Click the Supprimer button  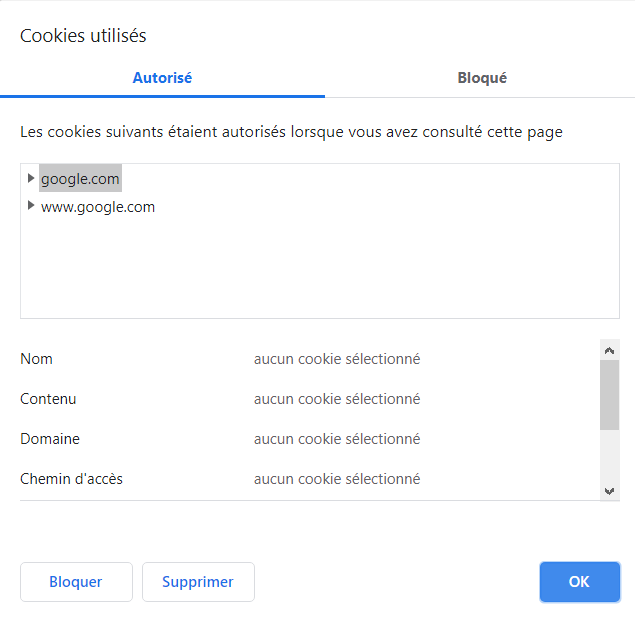point(198,582)
